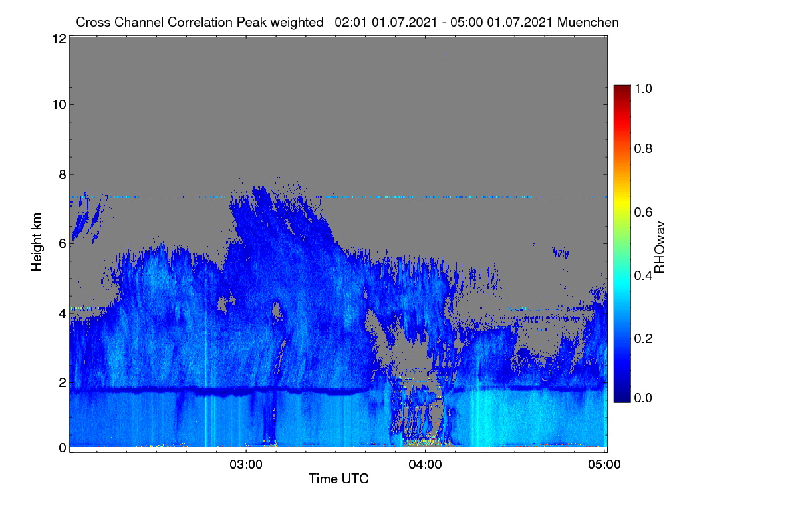Click the 6 height tick label
The image size is (798, 532).
pos(62,243)
